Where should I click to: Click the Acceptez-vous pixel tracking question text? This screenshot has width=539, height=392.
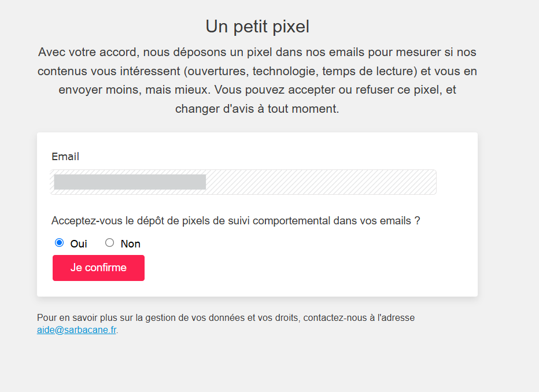pyautogui.click(x=236, y=220)
